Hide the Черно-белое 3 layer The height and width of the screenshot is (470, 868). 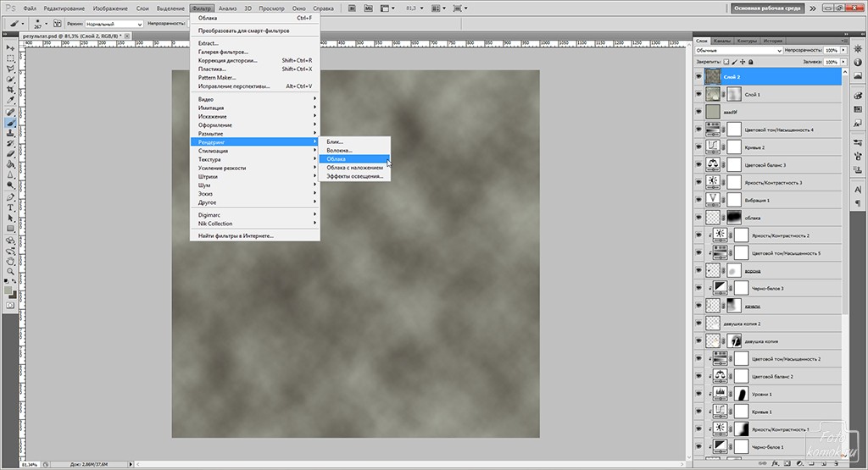click(x=698, y=288)
